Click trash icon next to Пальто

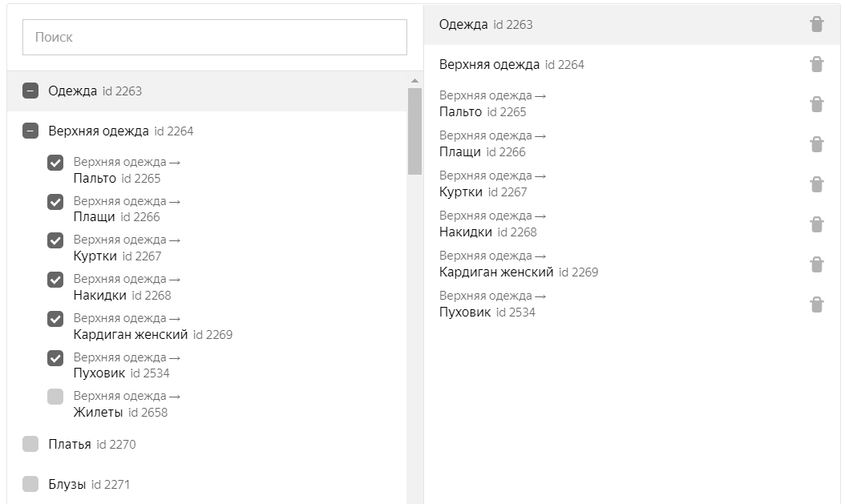(816, 104)
